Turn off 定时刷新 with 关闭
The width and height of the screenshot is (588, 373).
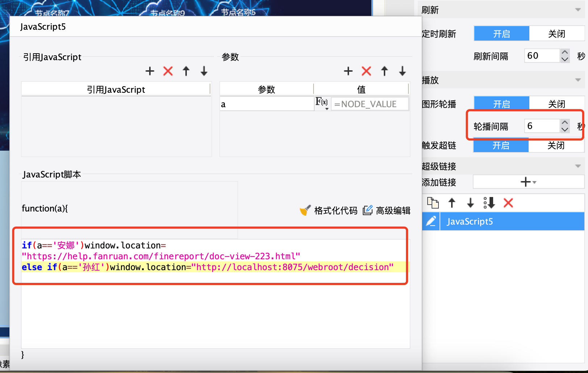point(557,34)
